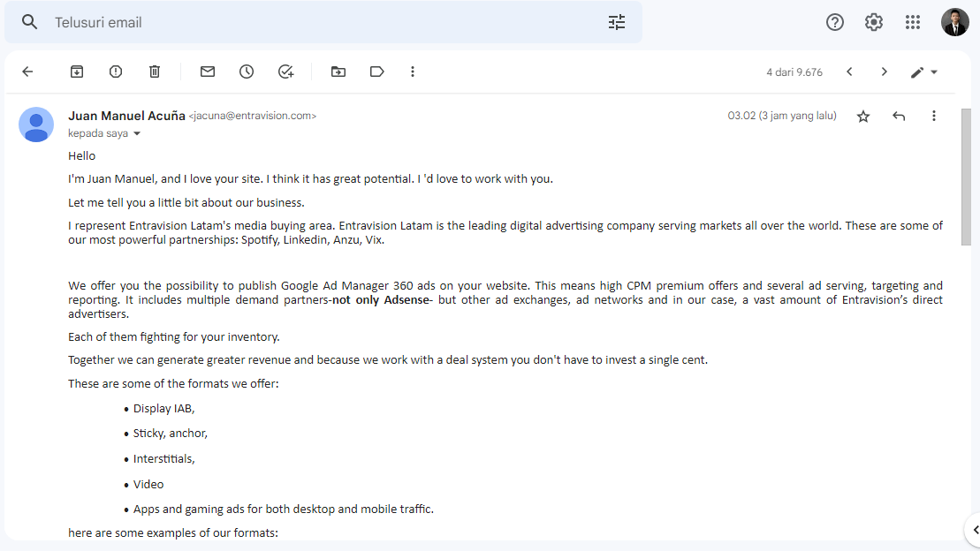The height and width of the screenshot is (551, 980).
Task: Reply to Juan Manuel Acuña's email
Action: 899,117
